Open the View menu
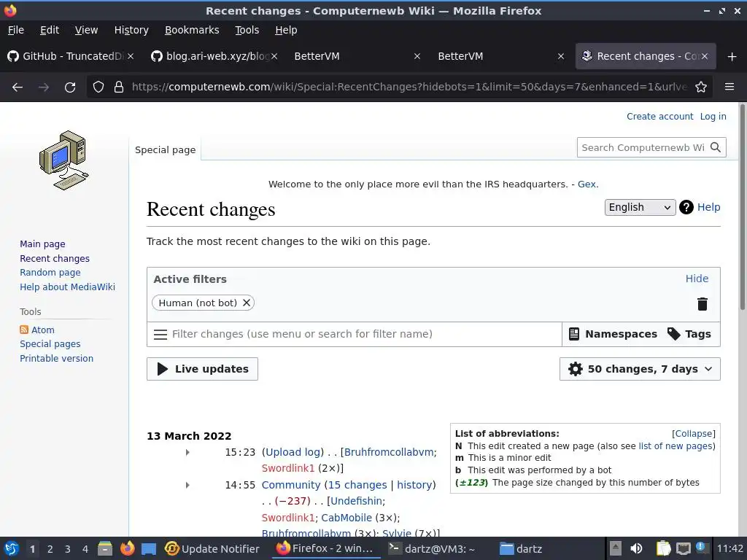The image size is (747, 560). 86,30
